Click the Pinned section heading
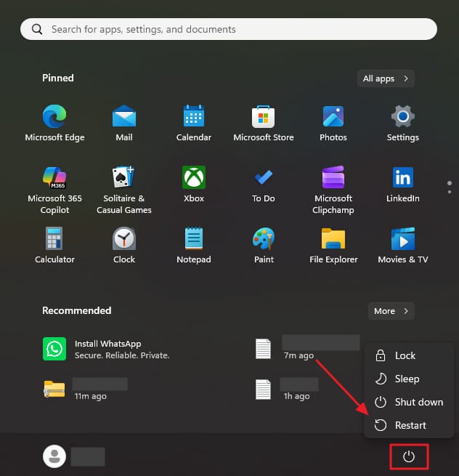459x476 pixels. pyautogui.click(x=57, y=78)
